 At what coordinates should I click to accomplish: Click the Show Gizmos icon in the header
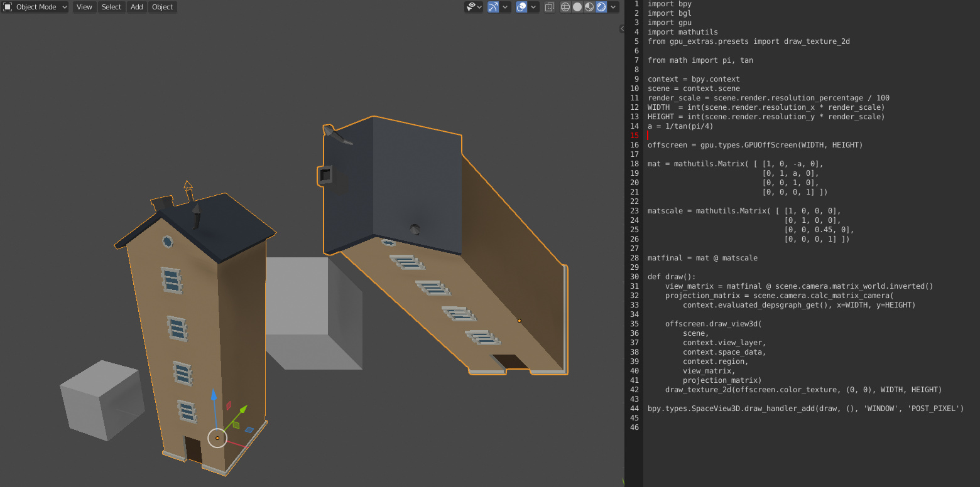point(494,7)
